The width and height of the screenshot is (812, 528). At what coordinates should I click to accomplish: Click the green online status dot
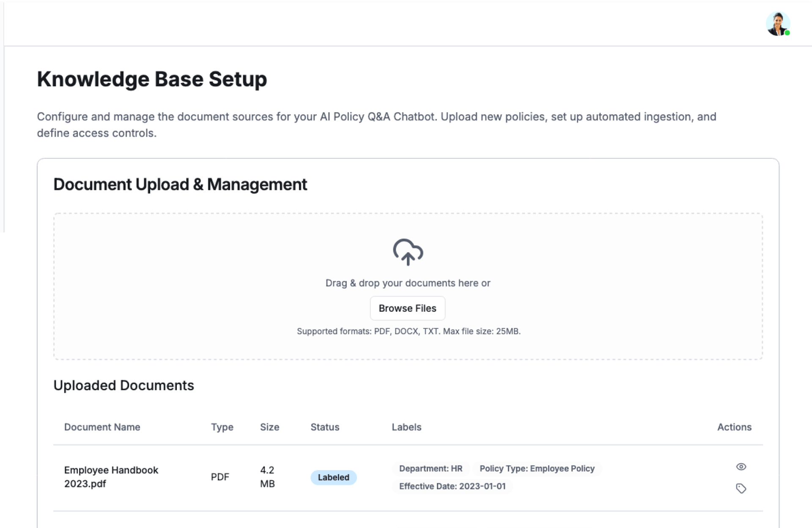(x=787, y=33)
